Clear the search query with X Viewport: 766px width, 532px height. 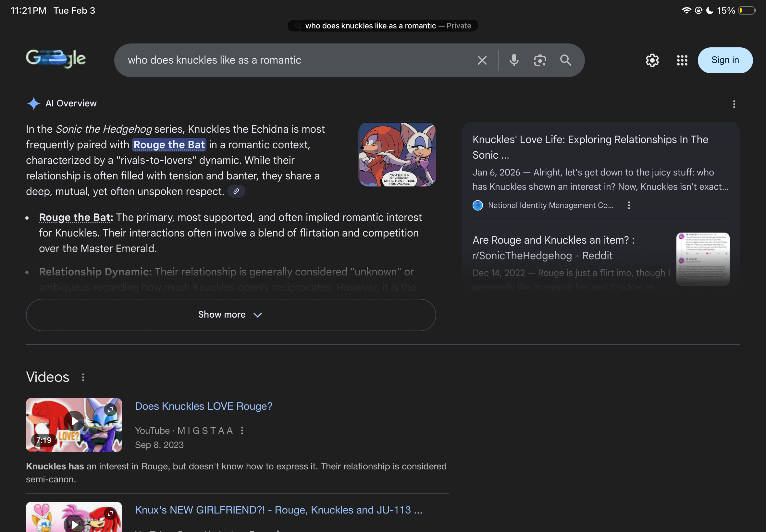(x=482, y=60)
